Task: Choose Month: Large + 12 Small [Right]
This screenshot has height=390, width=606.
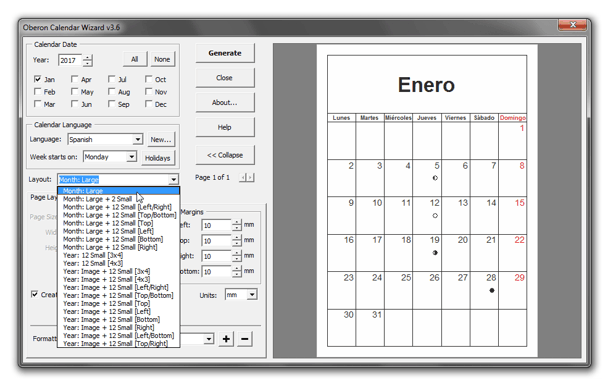Action: [x=119, y=247]
